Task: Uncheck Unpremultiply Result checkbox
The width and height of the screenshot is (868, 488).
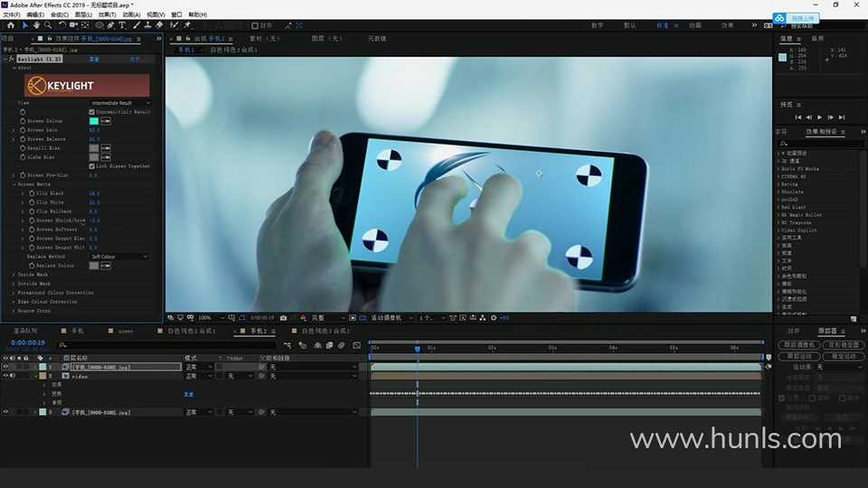Action: [92, 112]
